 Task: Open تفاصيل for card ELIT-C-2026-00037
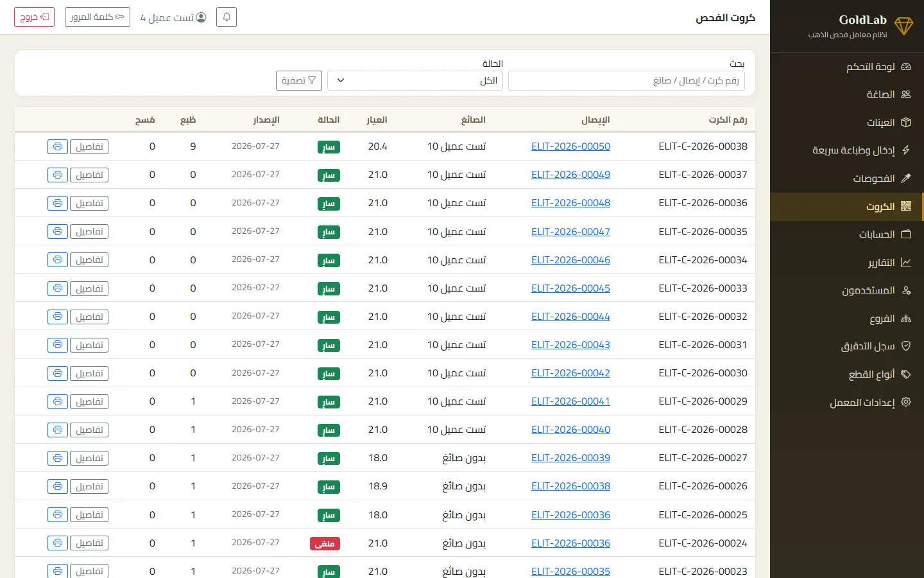(89, 175)
